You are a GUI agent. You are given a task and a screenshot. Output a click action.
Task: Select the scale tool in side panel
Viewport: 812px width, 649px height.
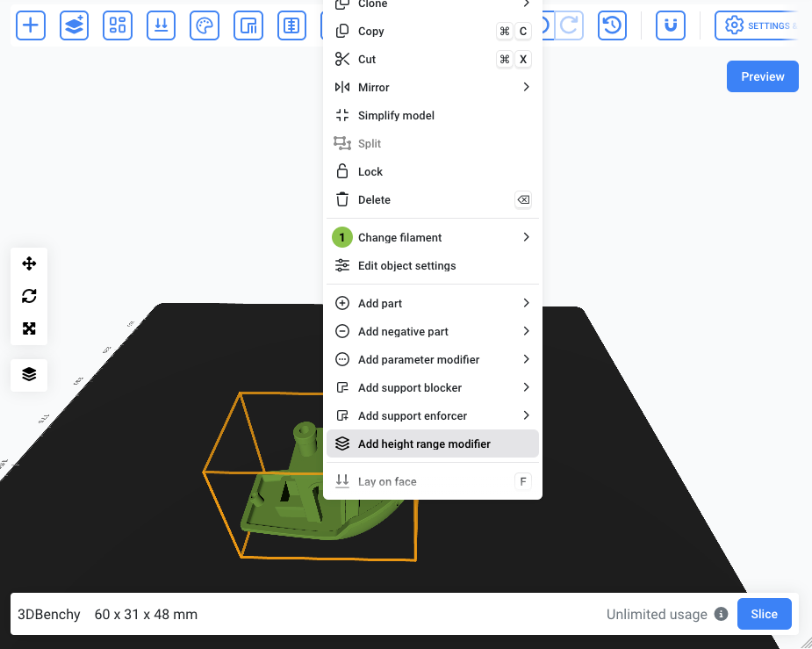[29, 328]
